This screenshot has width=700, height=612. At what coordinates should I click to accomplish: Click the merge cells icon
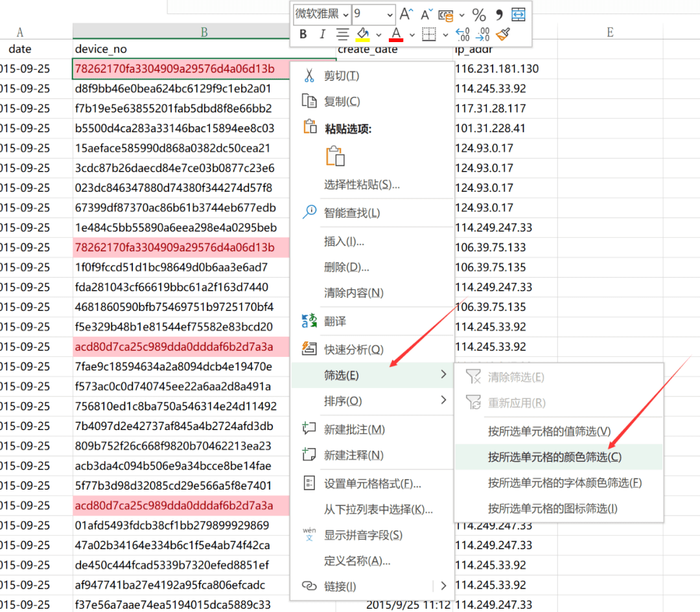click(x=517, y=14)
